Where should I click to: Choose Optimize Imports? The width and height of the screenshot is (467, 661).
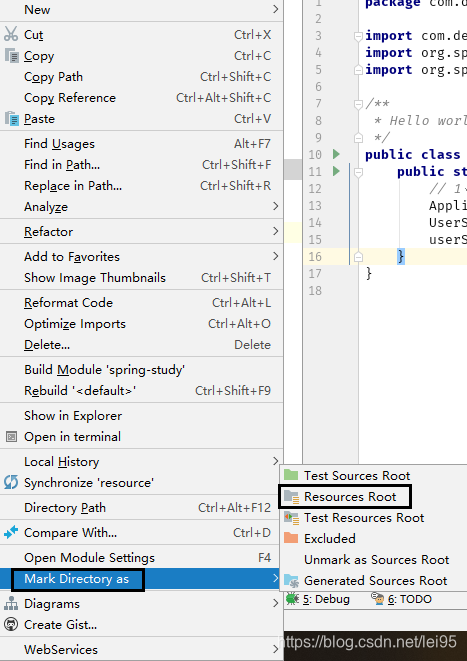(x=142, y=324)
